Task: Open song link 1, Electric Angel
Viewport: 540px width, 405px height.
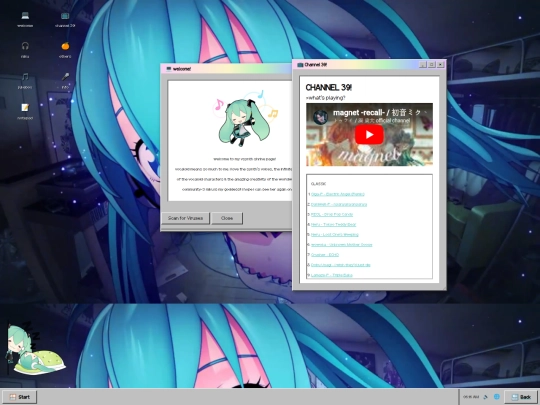Action: (338, 194)
